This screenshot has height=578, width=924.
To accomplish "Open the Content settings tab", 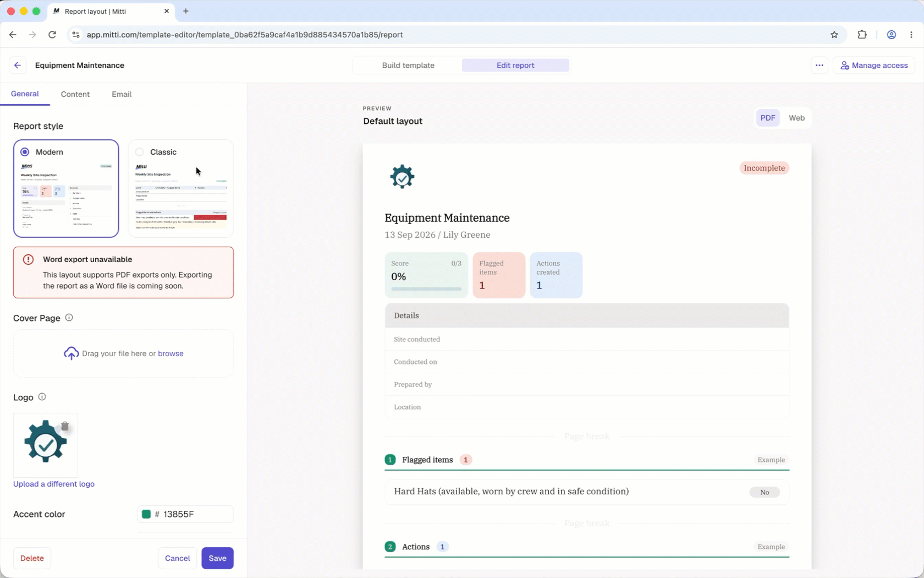I will [75, 94].
